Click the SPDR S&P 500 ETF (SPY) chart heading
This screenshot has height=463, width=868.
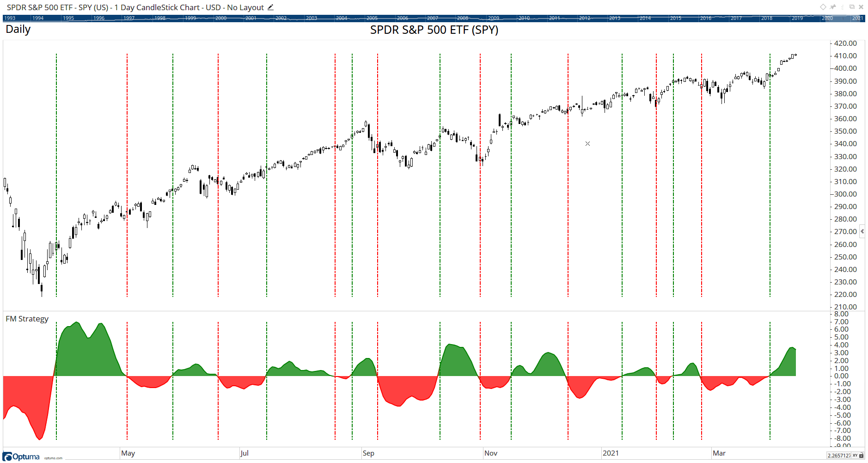coord(434,30)
